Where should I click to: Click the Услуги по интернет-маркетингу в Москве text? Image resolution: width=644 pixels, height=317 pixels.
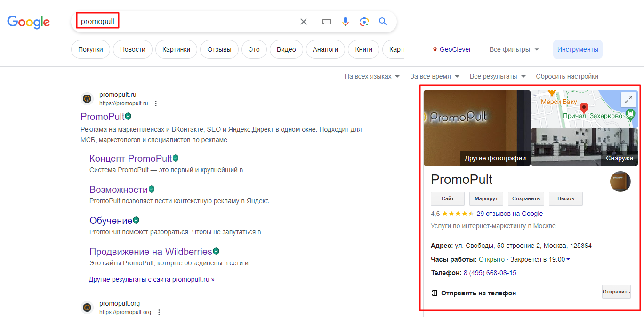tap(493, 226)
